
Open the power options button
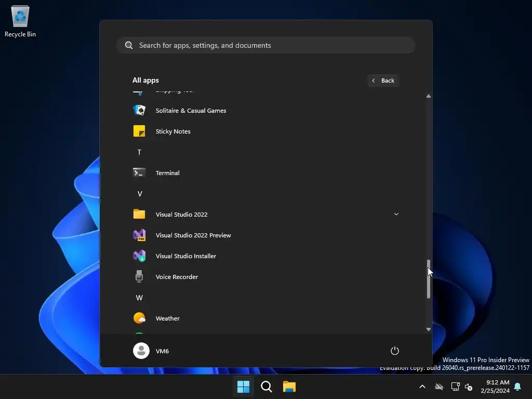[x=395, y=351]
